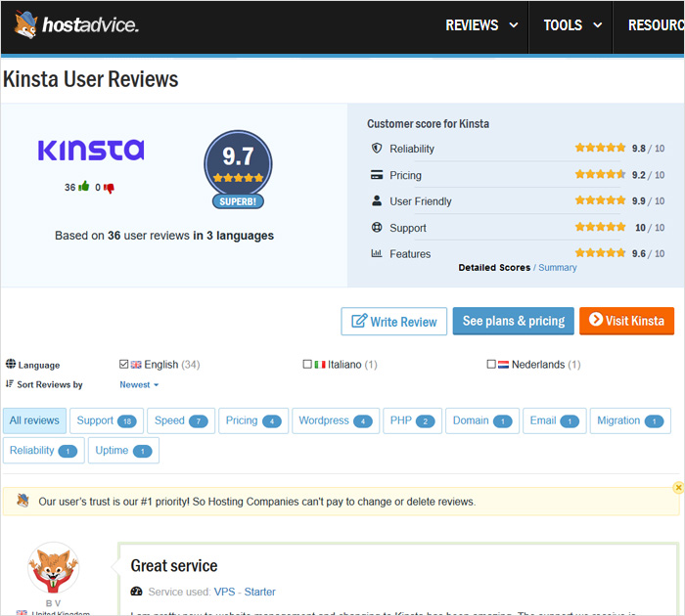The width and height of the screenshot is (685, 616).
Task: Open the Resources navigation menu
Action: coord(656,25)
